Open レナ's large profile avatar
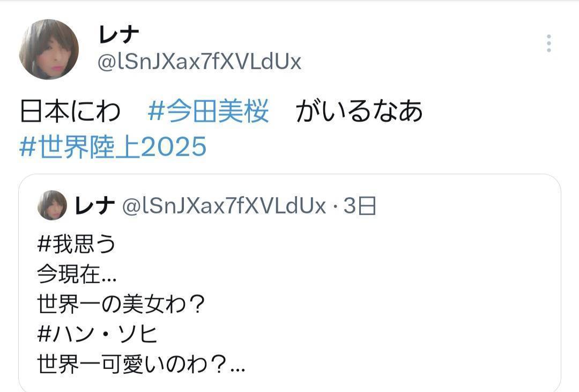 pyautogui.click(x=49, y=49)
